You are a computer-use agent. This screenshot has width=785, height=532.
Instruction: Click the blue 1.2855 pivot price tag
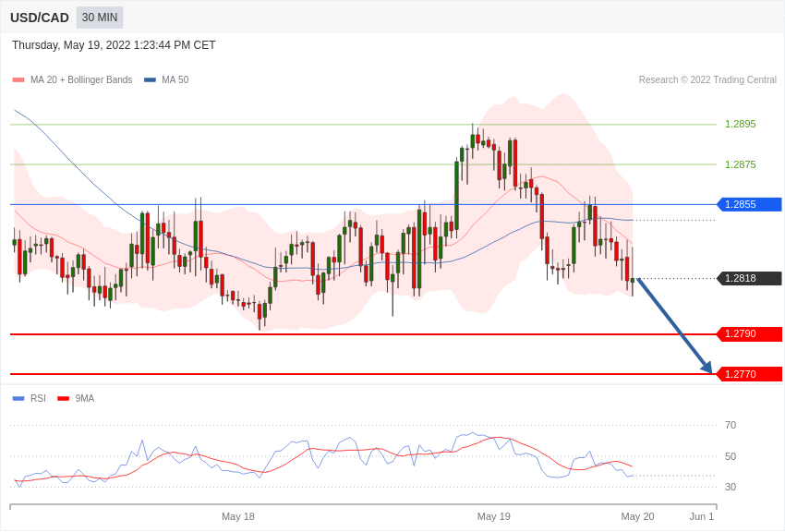click(749, 204)
